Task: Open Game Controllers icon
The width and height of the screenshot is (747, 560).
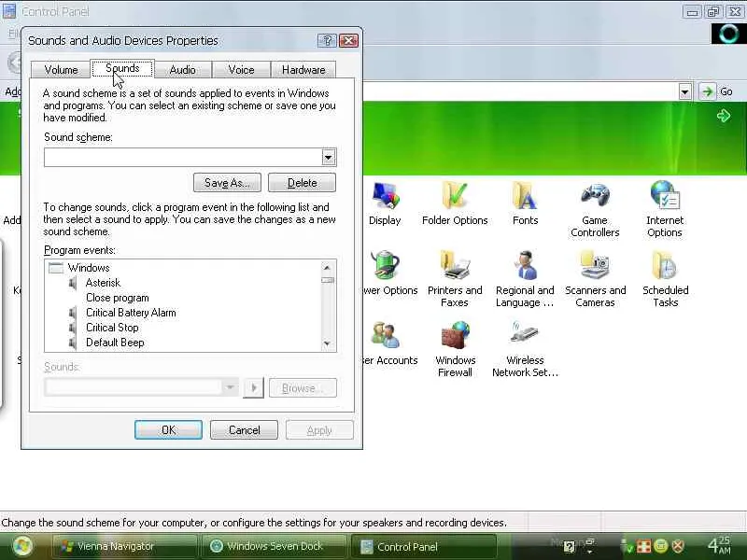Action: 595,195
